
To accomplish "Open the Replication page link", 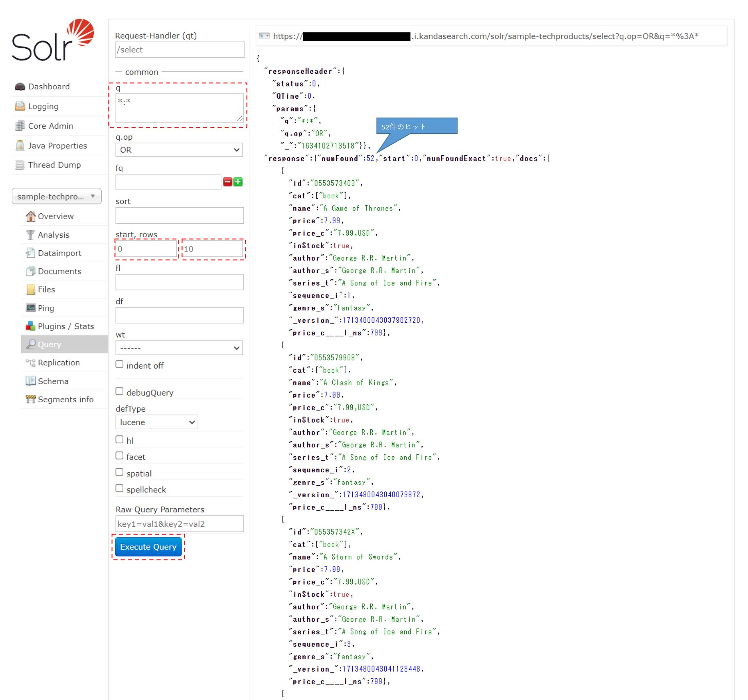I will pyautogui.click(x=59, y=363).
